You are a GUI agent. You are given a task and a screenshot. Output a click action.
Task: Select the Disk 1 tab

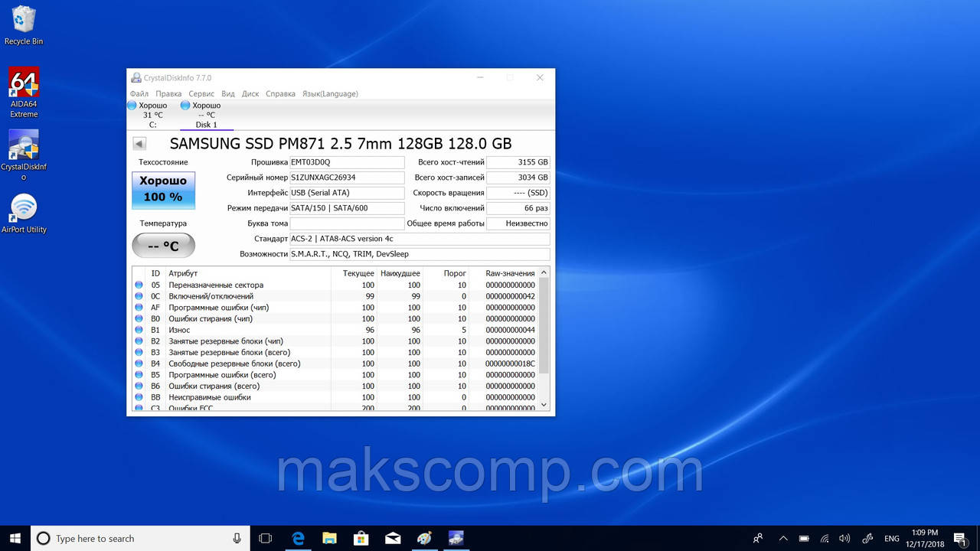coord(207,115)
